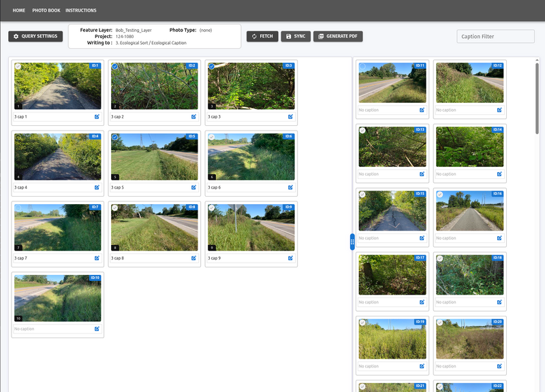Switch to the INSTRUCTIONS page
This screenshot has height=392, width=545.
coord(81,10)
